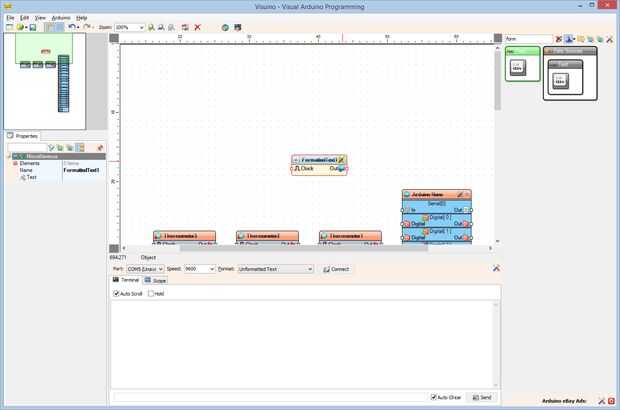Click the component palette search field
Viewport: 620px width, 410px height.
tap(528, 39)
